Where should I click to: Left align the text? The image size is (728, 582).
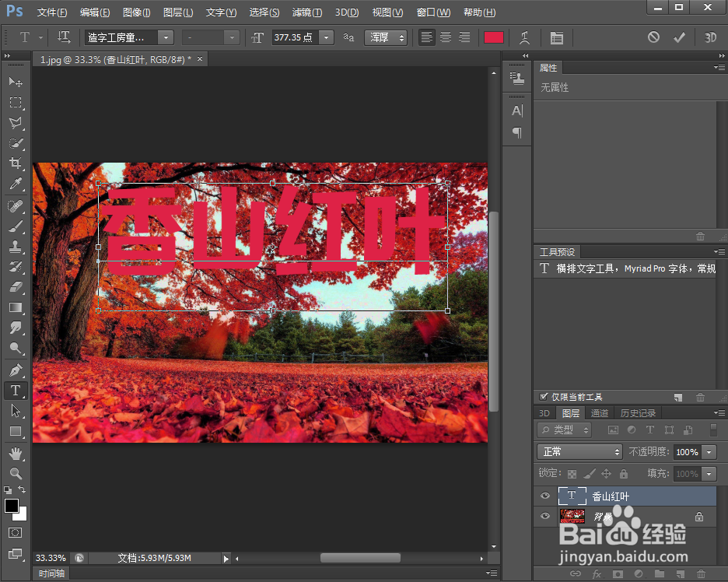[x=426, y=37]
